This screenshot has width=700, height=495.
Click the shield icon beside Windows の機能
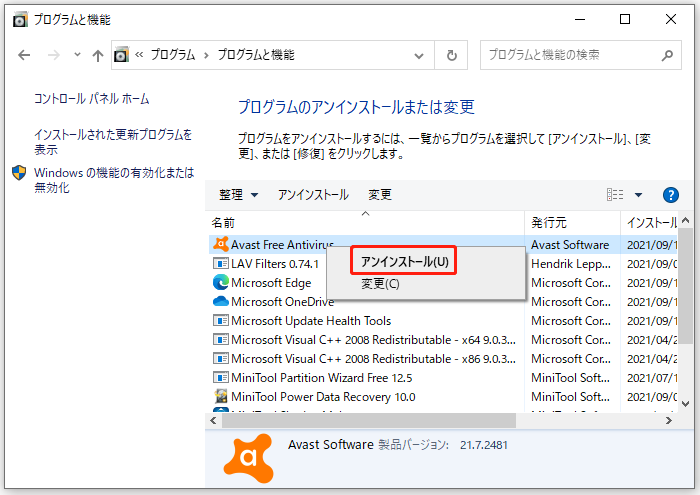(19, 173)
